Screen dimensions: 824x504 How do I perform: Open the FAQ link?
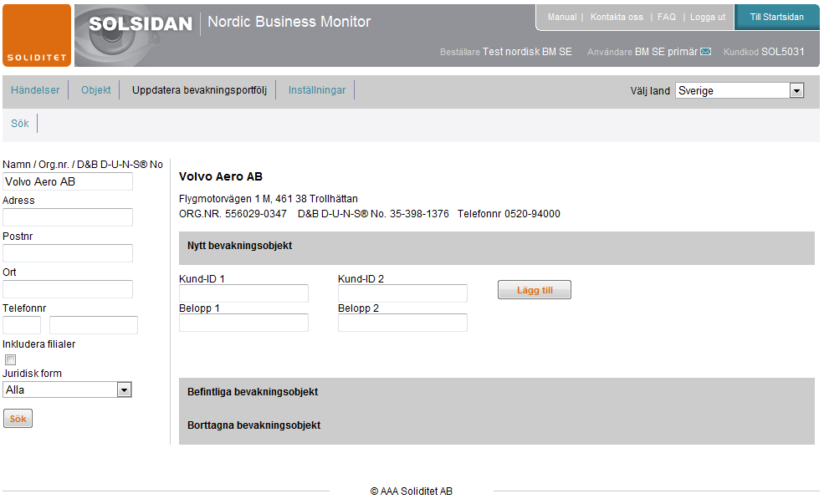click(x=667, y=17)
